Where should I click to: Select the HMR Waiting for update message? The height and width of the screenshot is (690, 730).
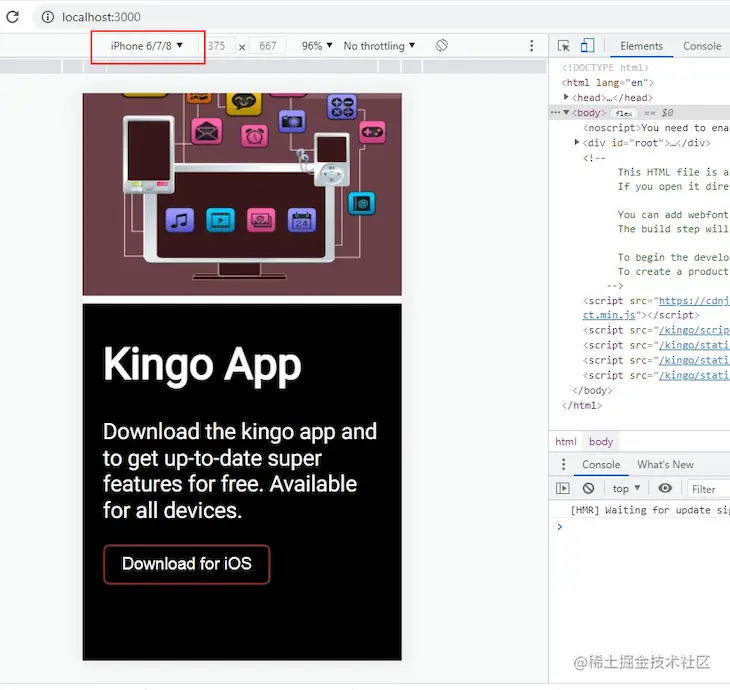coord(650,510)
